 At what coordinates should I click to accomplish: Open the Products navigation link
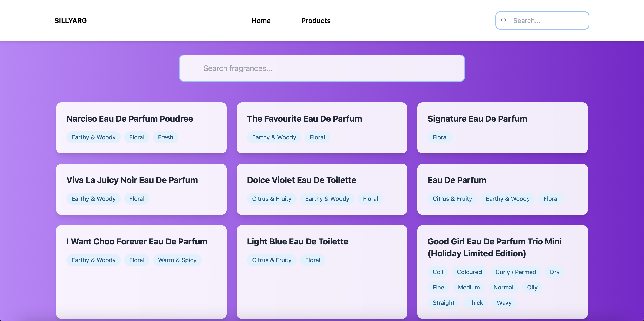coord(316,20)
